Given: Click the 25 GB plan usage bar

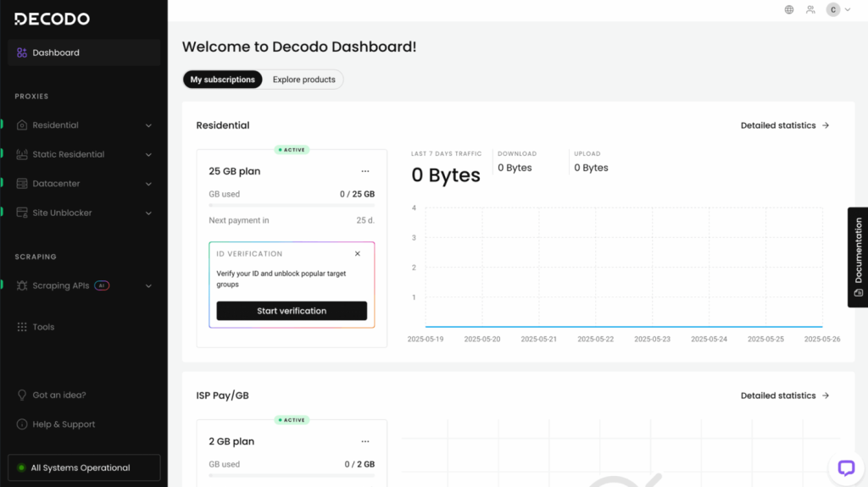Looking at the screenshot, I should point(292,205).
